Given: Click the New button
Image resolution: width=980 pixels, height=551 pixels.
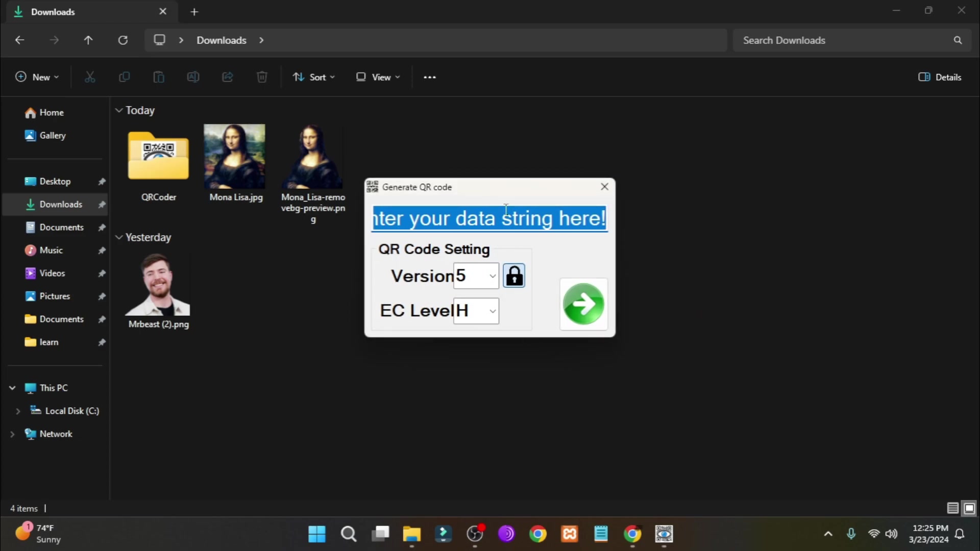Looking at the screenshot, I should [37, 77].
